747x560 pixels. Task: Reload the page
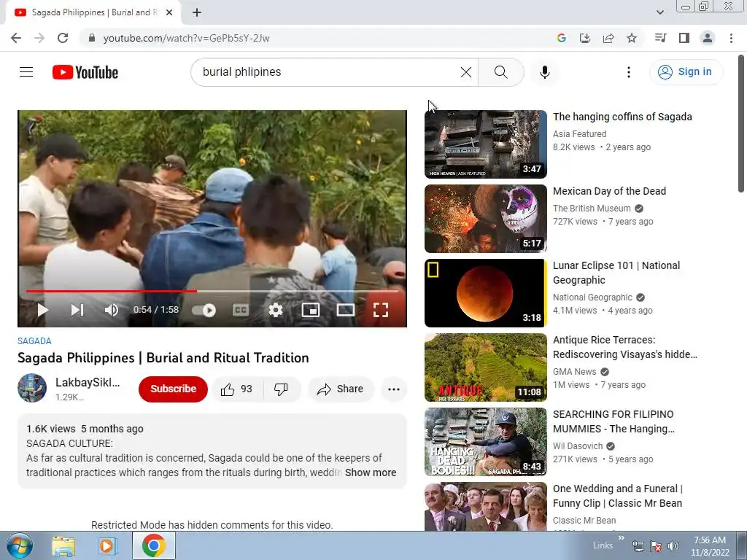[x=63, y=38]
